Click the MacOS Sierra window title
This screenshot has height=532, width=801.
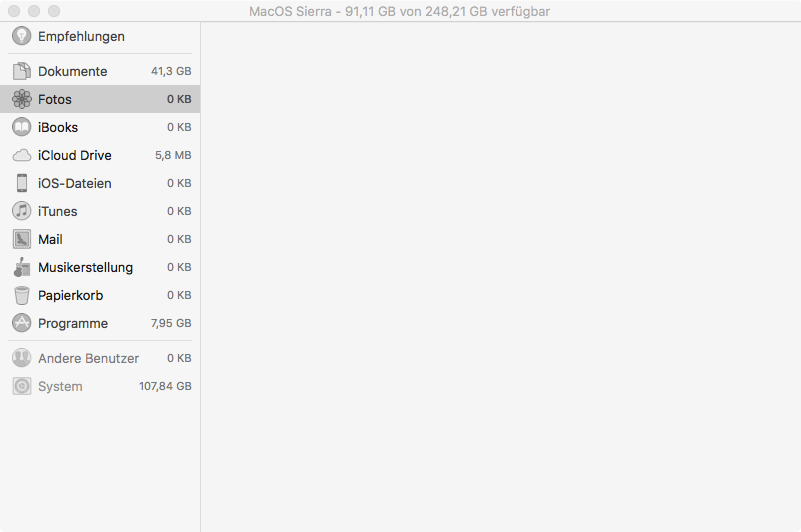[x=399, y=11]
